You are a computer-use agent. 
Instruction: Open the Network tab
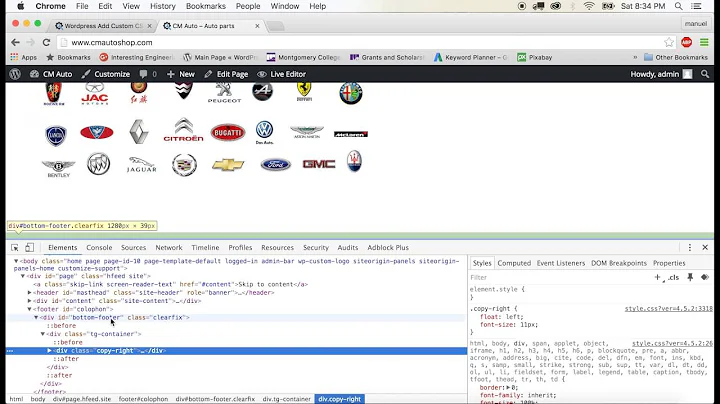point(169,247)
